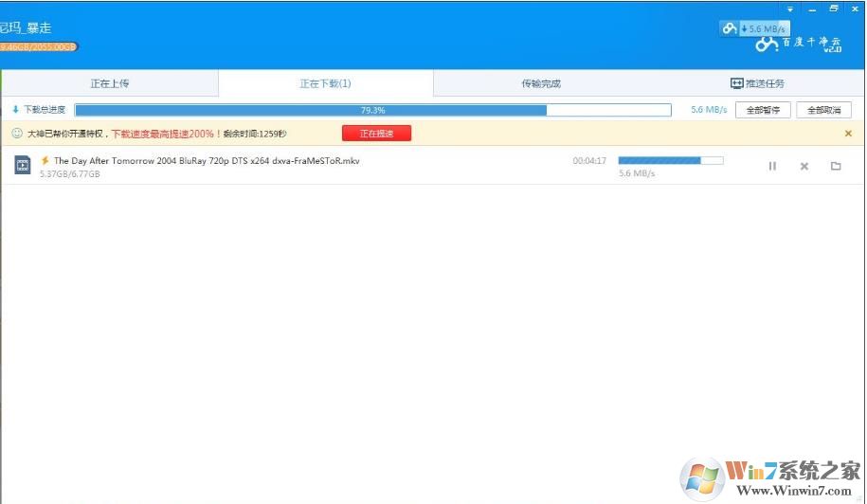Select the 正在下载(1) downloading tab
Viewport: 867px width, 504px height.
(x=325, y=83)
